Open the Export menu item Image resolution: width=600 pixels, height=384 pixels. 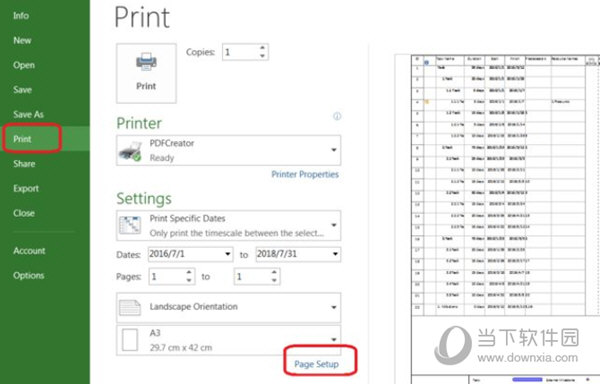tap(26, 189)
